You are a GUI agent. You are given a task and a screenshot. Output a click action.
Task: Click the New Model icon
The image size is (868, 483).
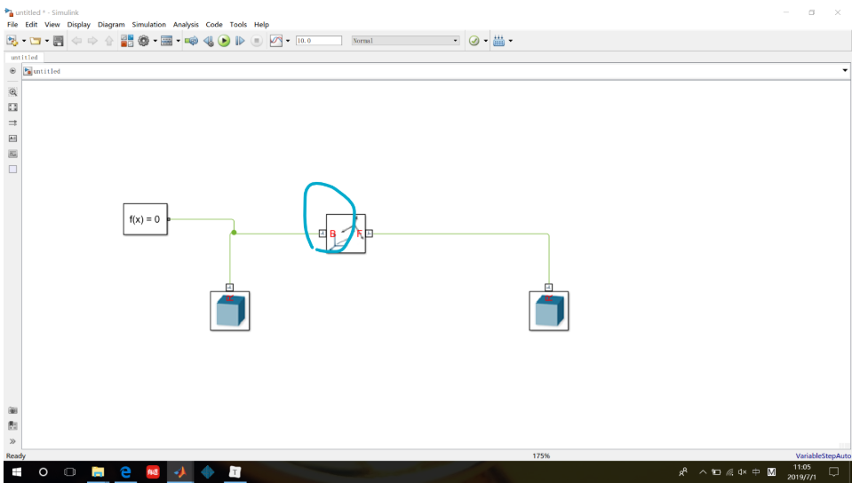(x=12, y=40)
